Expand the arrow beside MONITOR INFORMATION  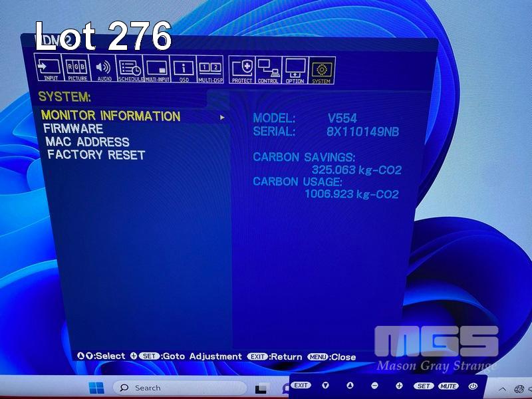[x=223, y=117]
